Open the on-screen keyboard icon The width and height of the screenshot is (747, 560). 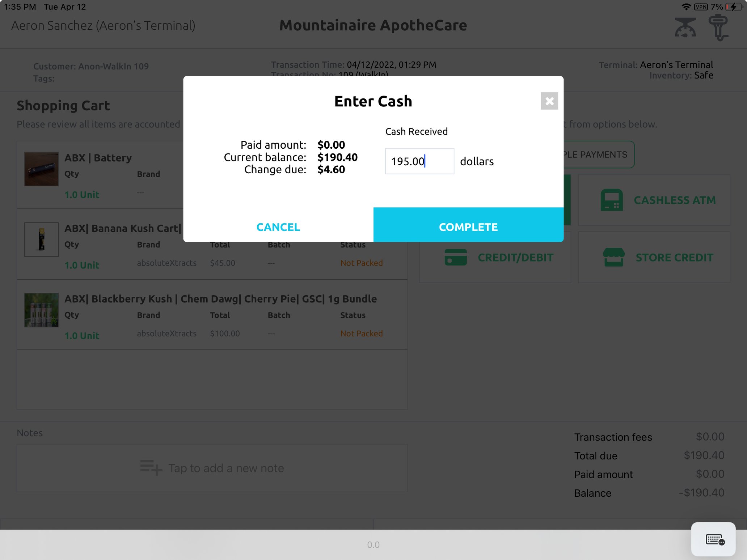(713, 539)
